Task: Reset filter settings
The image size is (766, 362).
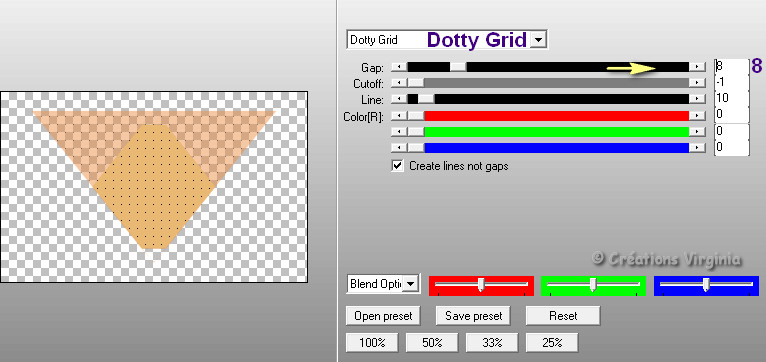Action: [563, 316]
